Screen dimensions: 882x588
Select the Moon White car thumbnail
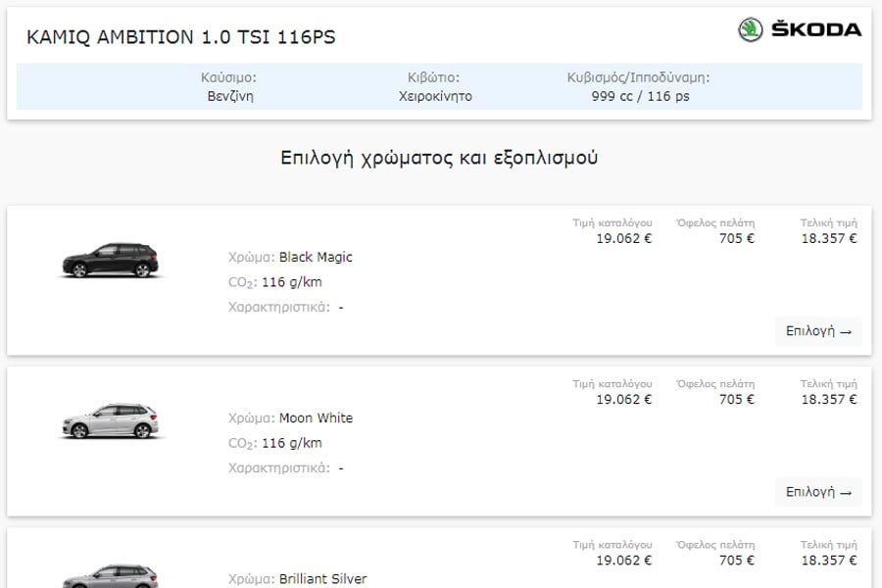pos(110,421)
